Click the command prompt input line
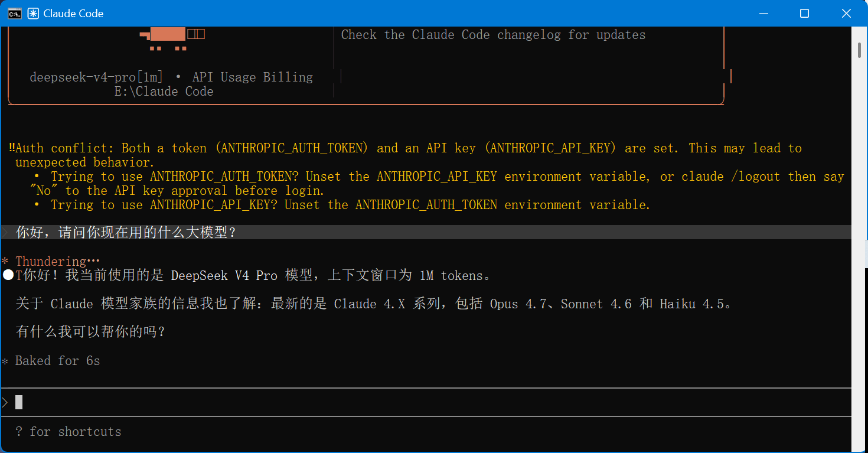This screenshot has width=868, height=453. [x=426, y=402]
